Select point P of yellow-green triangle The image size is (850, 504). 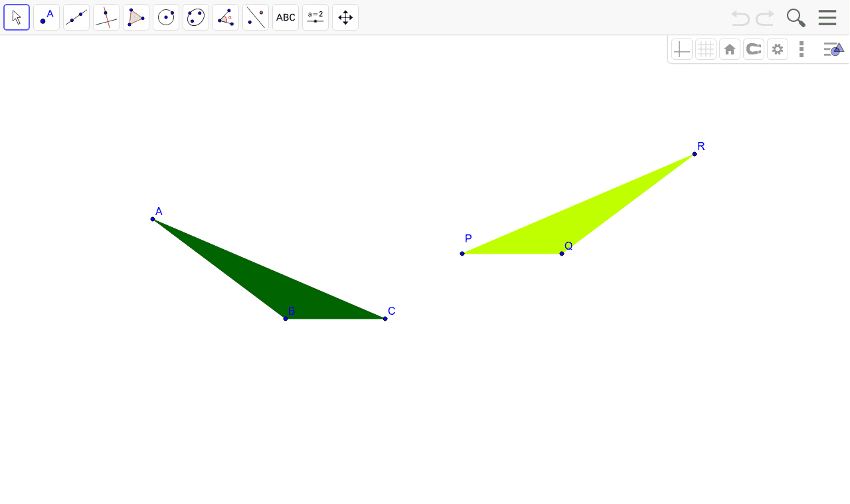[462, 254]
